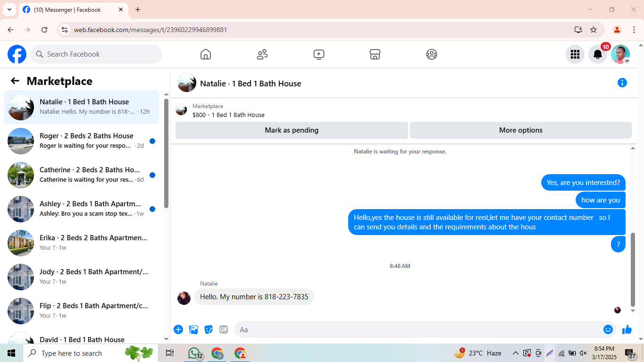
Task: Go back with the browser back arrow
Action: 10,30
